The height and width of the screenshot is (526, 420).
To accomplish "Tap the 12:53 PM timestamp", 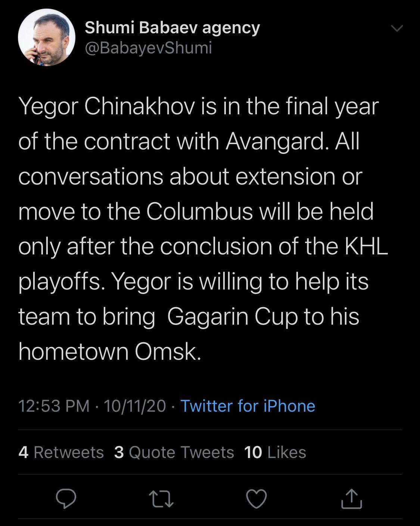I will tap(54, 406).
